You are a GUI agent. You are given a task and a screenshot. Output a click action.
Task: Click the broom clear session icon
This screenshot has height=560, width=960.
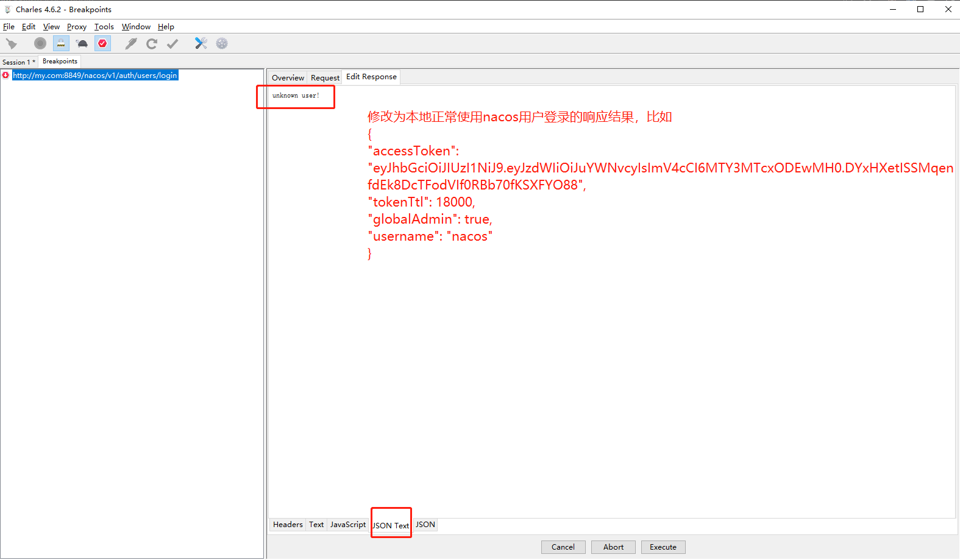[x=12, y=43]
